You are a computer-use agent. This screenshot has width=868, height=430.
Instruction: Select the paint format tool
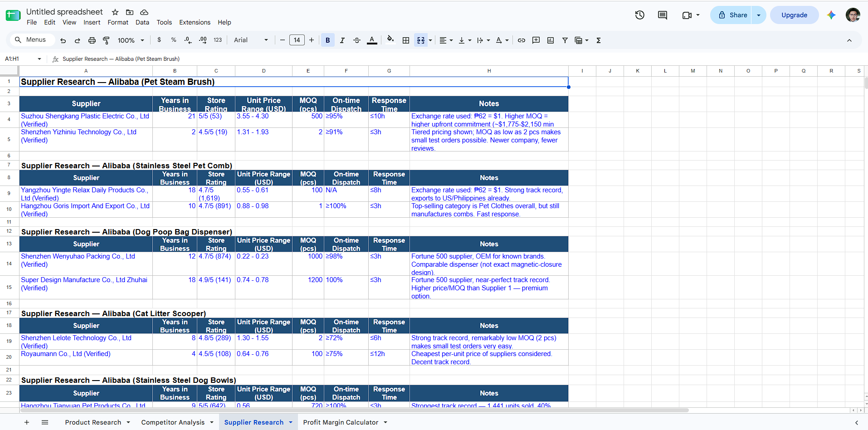106,40
